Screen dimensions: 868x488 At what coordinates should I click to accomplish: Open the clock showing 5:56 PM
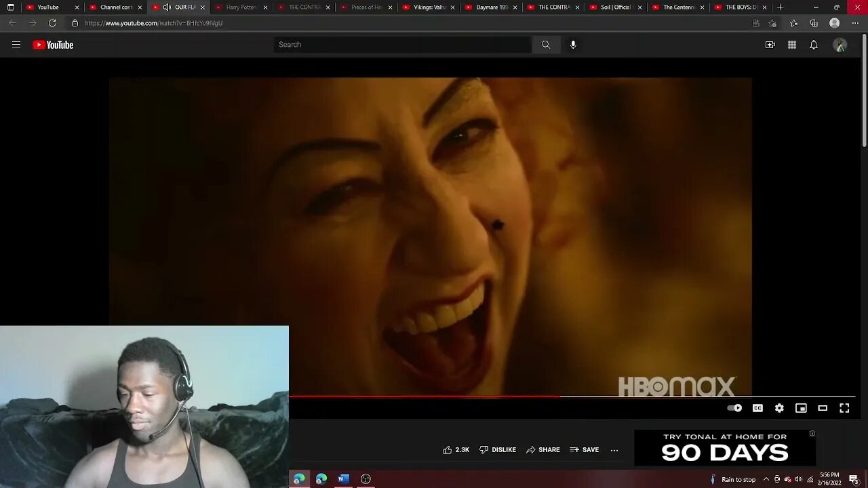(831, 479)
